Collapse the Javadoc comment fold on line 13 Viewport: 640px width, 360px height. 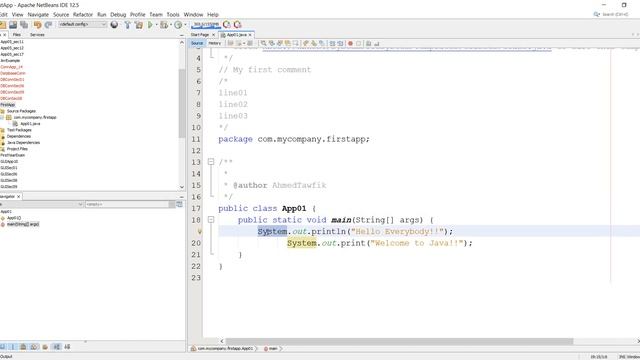click(211, 162)
